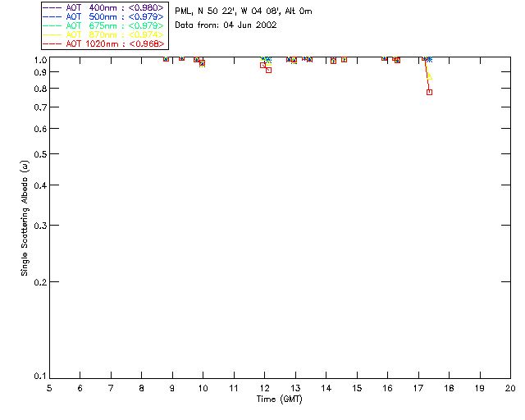Click the AOT 870nm legend entry
The width and height of the screenshot is (525, 420).
click(x=104, y=34)
